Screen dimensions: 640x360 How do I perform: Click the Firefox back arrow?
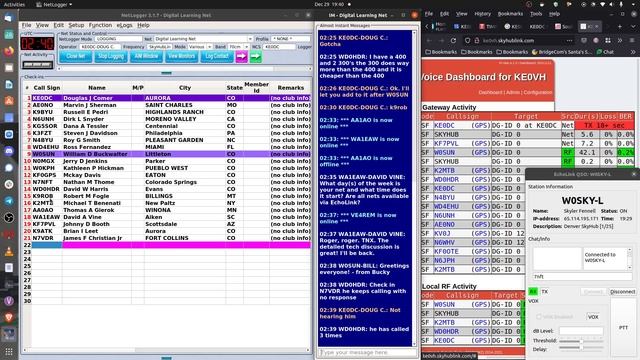(x=429, y=40)
